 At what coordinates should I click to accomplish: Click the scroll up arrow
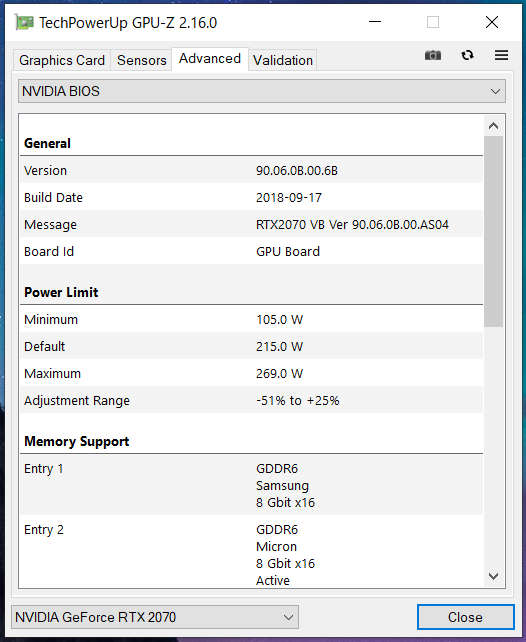click(494, 126)
